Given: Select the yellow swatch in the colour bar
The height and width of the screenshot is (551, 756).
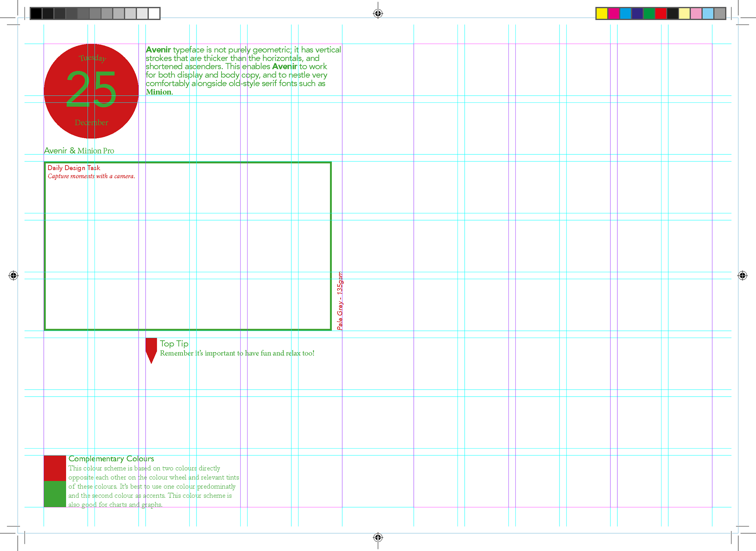Looking at the screenshot, I should click(602, 13).
